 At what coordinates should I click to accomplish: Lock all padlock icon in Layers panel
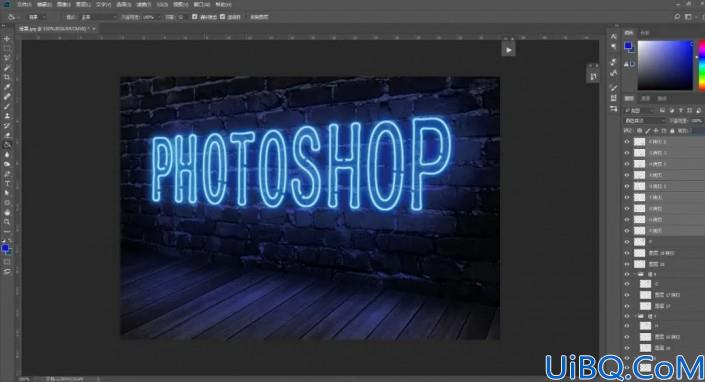point(672,131)
